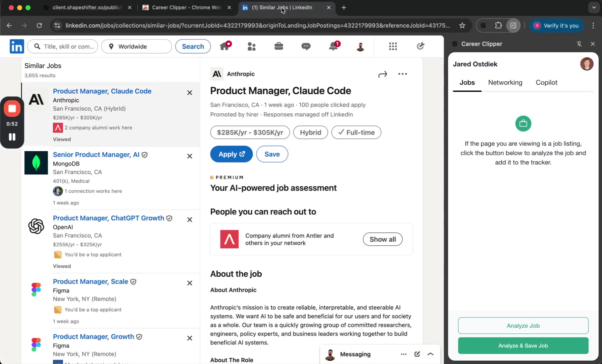602x364 pixels.
Task: Click the Apply button for Claude Code role
Action: [x=231, y=154]
